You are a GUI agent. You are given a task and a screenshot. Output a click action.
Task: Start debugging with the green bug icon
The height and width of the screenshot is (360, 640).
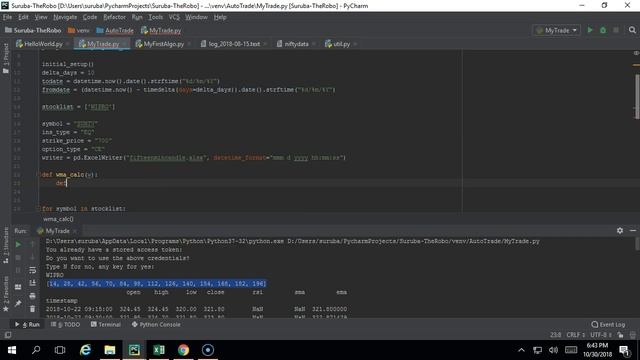(x=603, y=30)
